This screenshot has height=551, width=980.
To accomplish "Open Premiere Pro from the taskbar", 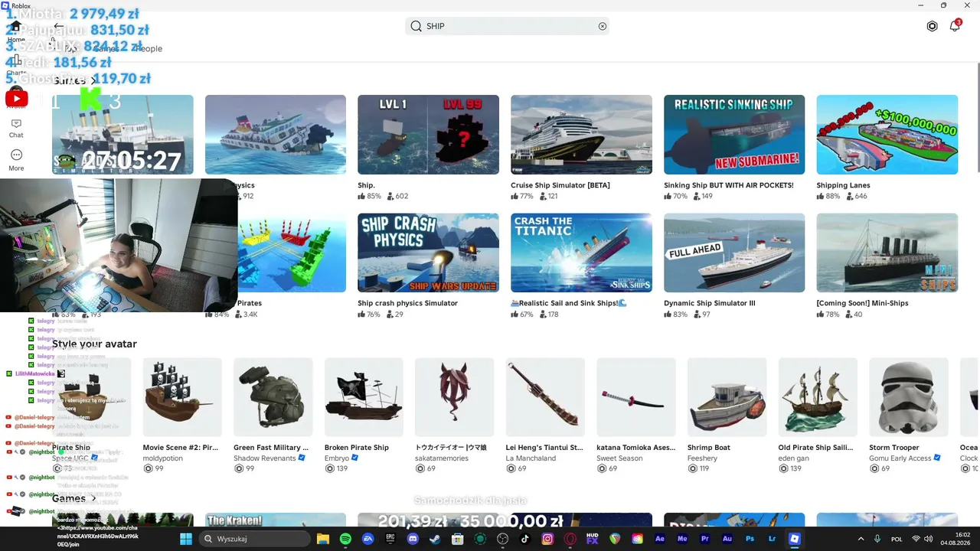I will click(x=705, y=539).
